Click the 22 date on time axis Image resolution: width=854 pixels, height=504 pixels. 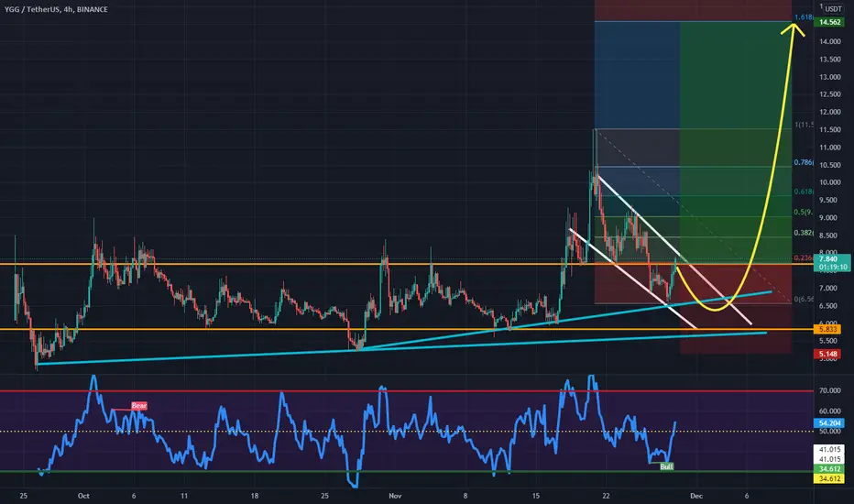tap(606, 496)
